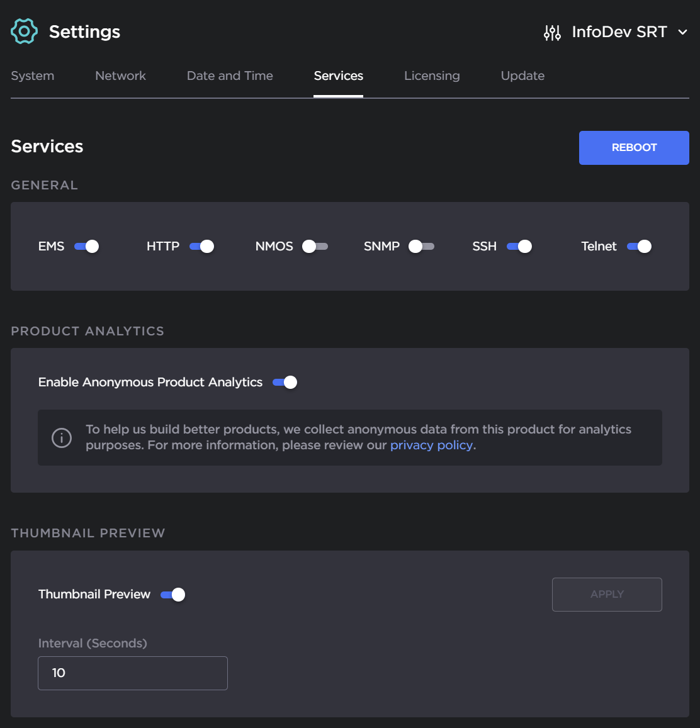Enable the SNMP service

pos(421,247)
